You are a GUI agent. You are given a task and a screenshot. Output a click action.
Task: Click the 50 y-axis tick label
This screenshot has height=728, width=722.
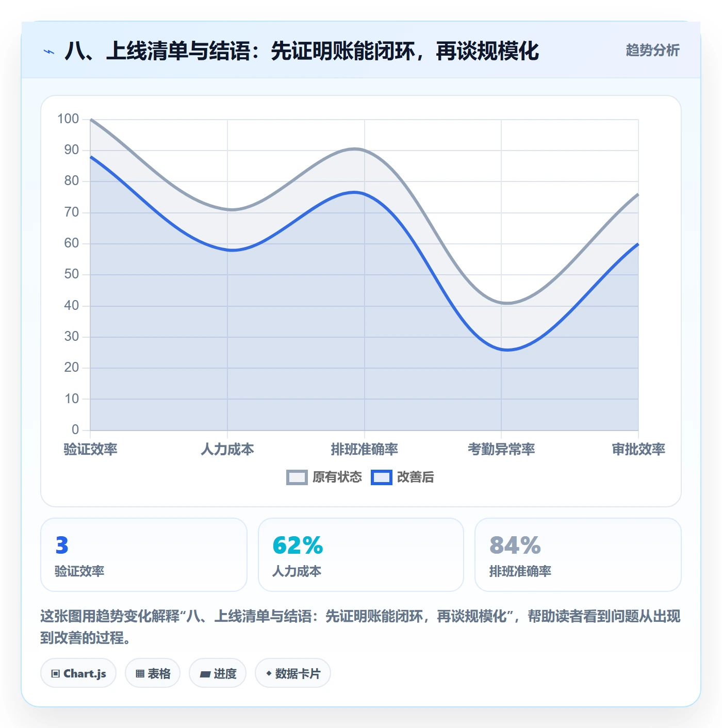pyautogui.click(x=72, y=274)
